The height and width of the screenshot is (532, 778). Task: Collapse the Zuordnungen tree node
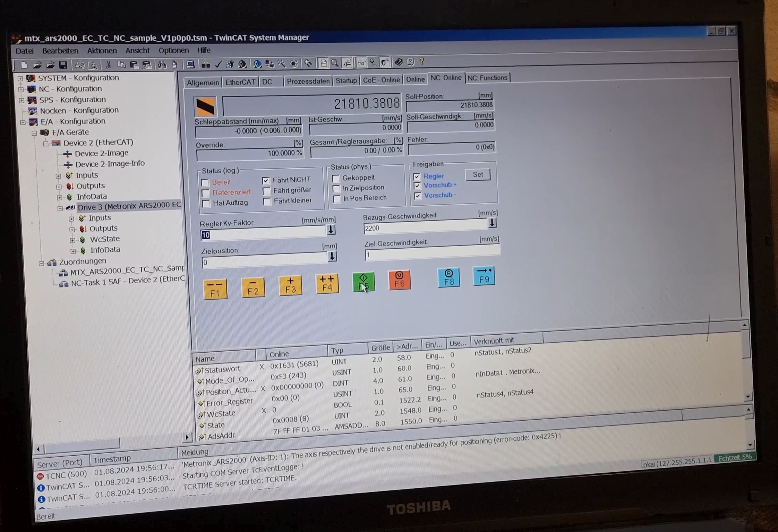tap(42, 263)
